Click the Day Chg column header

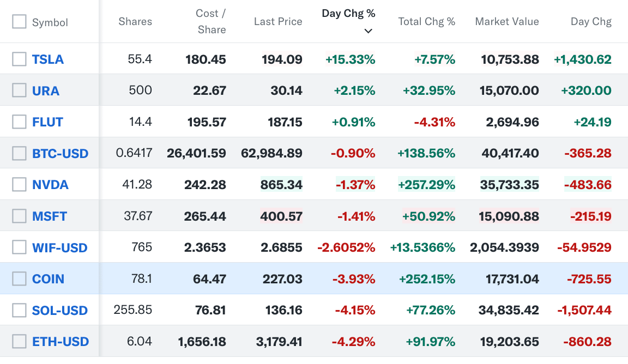[x=591, y=22]
